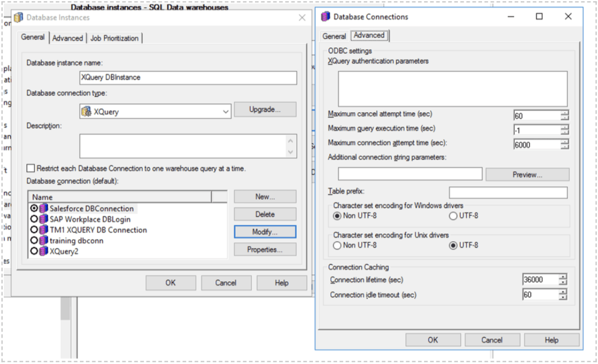Increase Maximum connection attempt time value
The height and width of the screenshot is (364, 598).
coord(564,142)
